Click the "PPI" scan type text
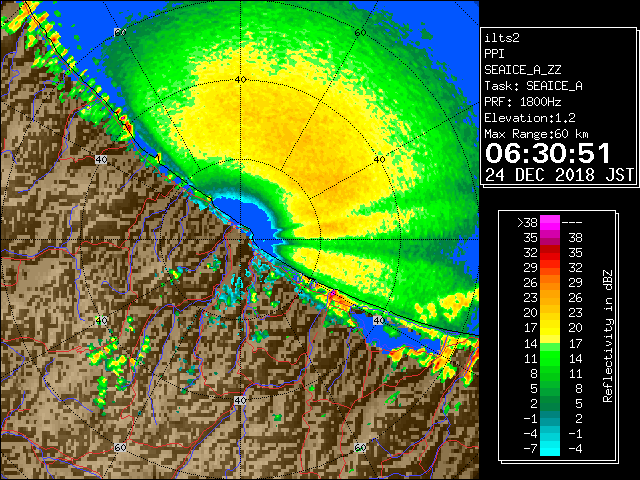Viewport: 640px width, 480px height. tap(494, 54)
